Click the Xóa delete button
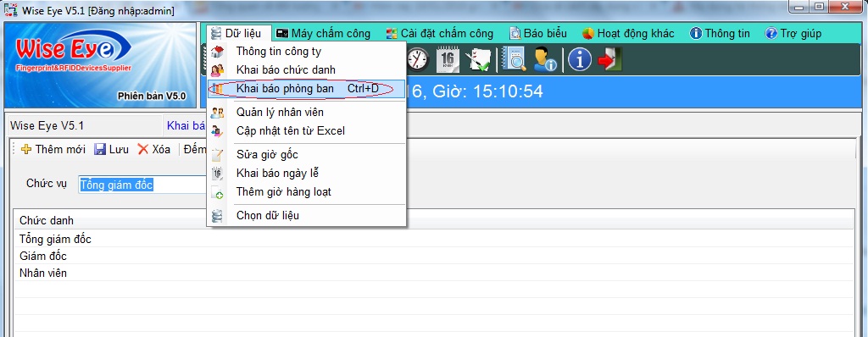 (x=154, y=149)
